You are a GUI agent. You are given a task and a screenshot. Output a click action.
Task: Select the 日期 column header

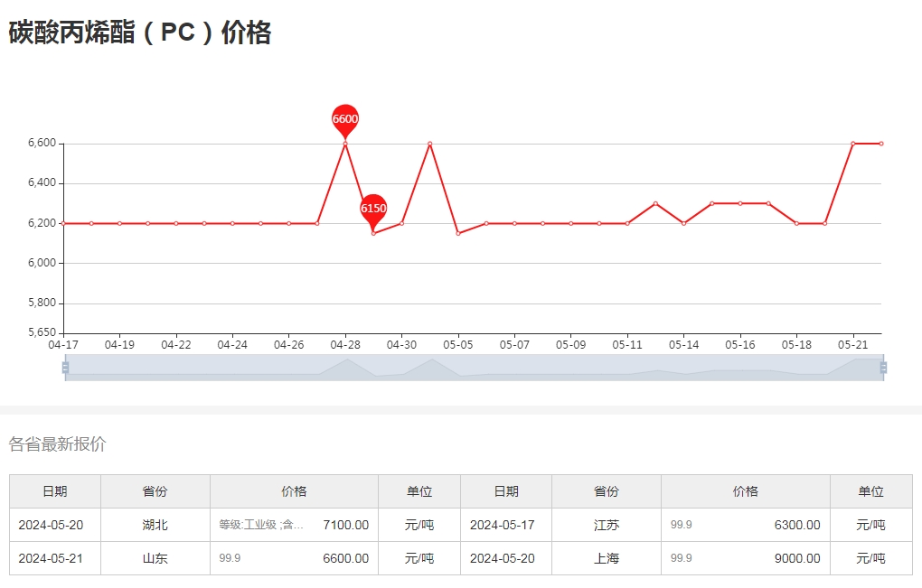coord(53,491)
